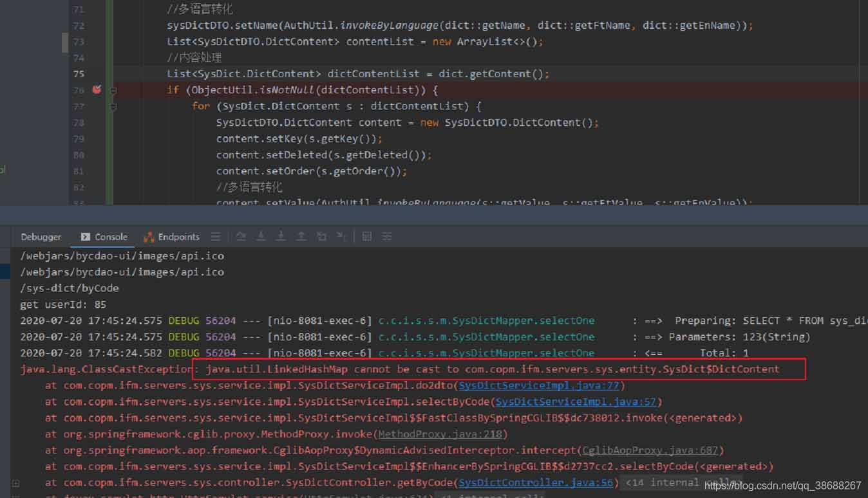Click the 'Total: 1' log text
This screenshot has width=868, height=498.
(724, 353)
